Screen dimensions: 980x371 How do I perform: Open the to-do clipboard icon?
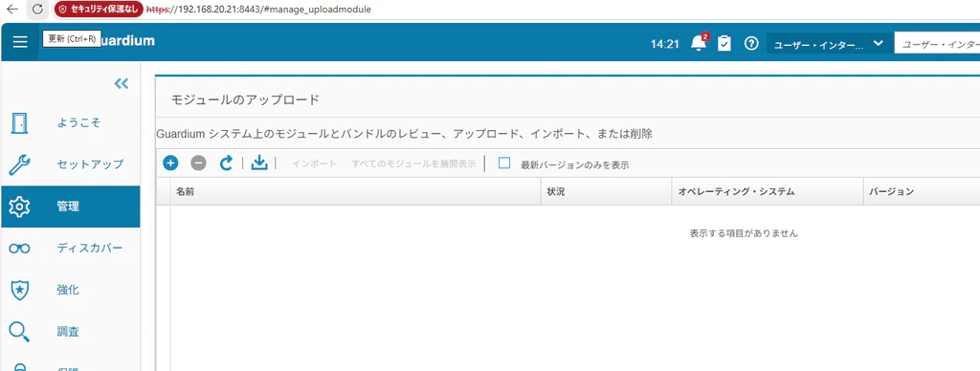(724, 43)
